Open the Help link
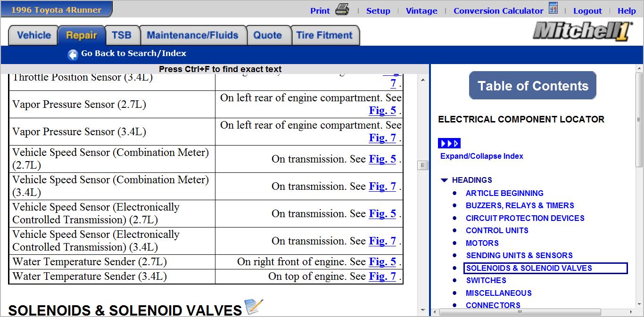 (627, 11)
